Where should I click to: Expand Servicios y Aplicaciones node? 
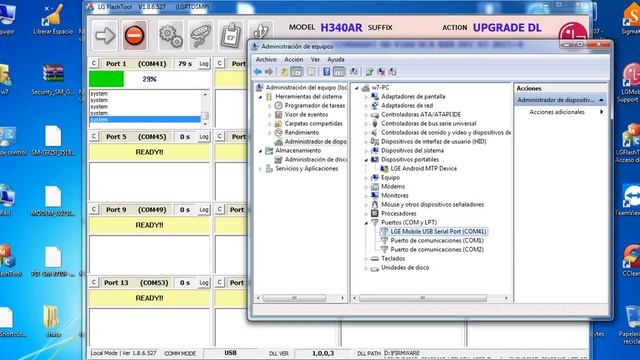pos(260,169)
